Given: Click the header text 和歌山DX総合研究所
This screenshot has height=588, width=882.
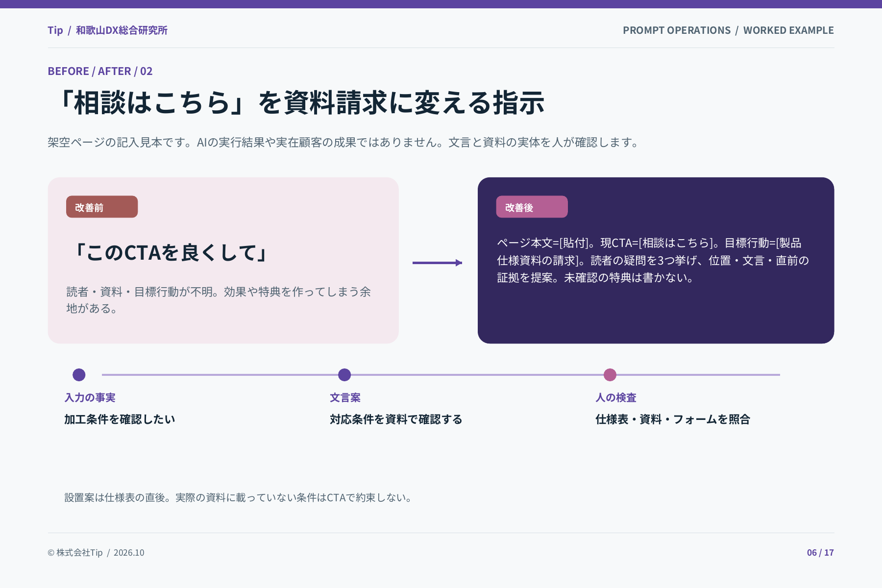Looking at the screenshot, I should coord(122,30).
